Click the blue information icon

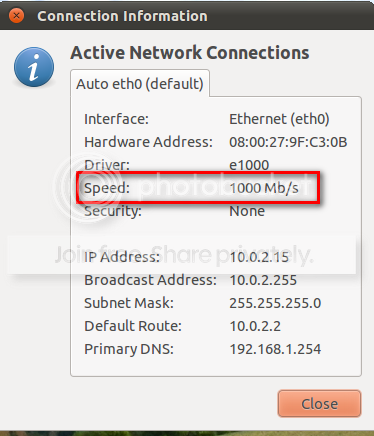[34, 67]
